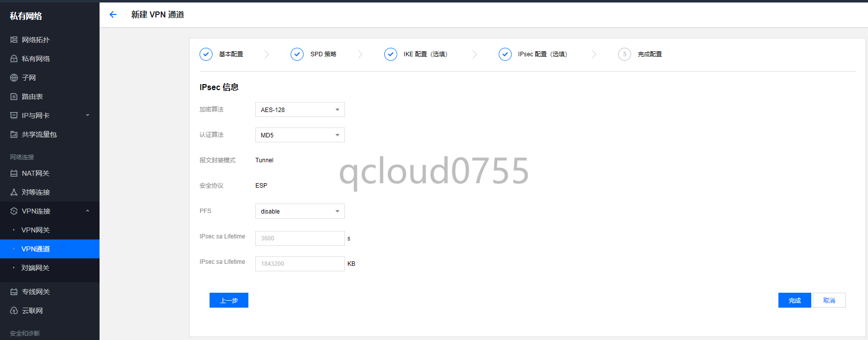Click the back arrow beside 新建 VPN 通道
The width and height of the screenshot is (868, 340).
click(113, 14)
